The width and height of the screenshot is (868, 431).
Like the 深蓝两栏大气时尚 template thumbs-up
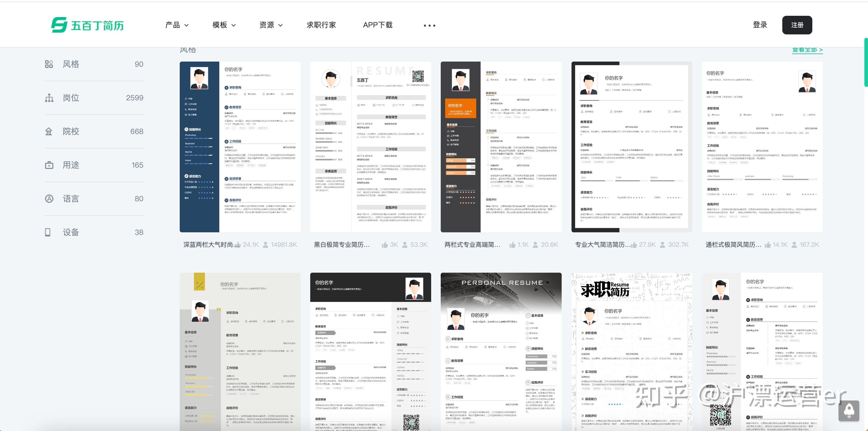[238, 245]
